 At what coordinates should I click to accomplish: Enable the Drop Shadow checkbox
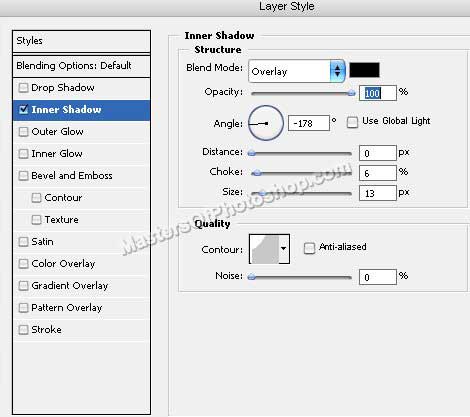pos(23,88)
